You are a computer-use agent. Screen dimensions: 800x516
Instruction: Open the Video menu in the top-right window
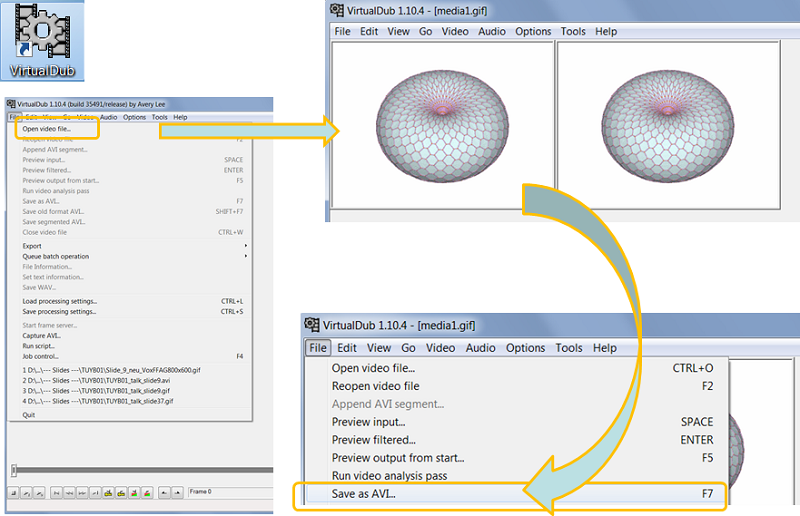point(455,31)
